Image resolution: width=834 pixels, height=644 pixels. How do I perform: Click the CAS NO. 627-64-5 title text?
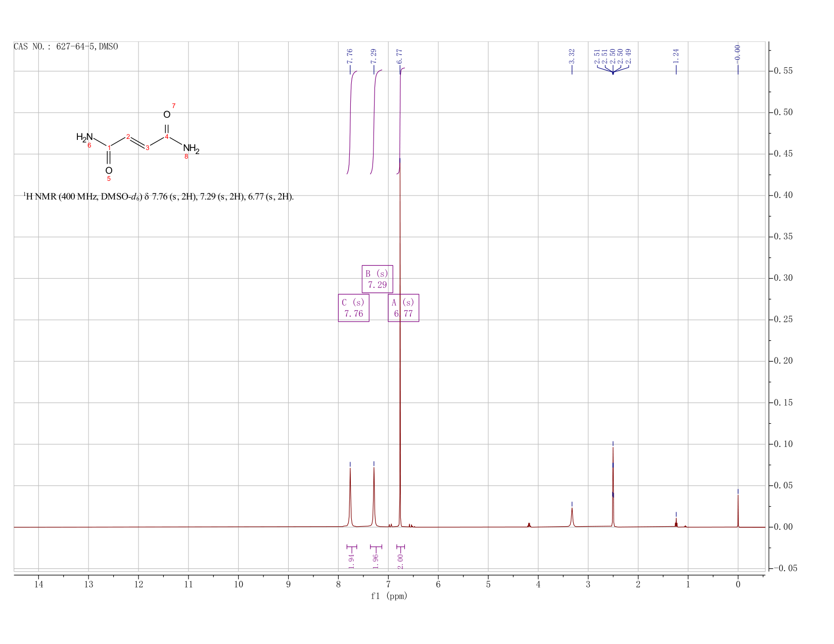(66, 46)
